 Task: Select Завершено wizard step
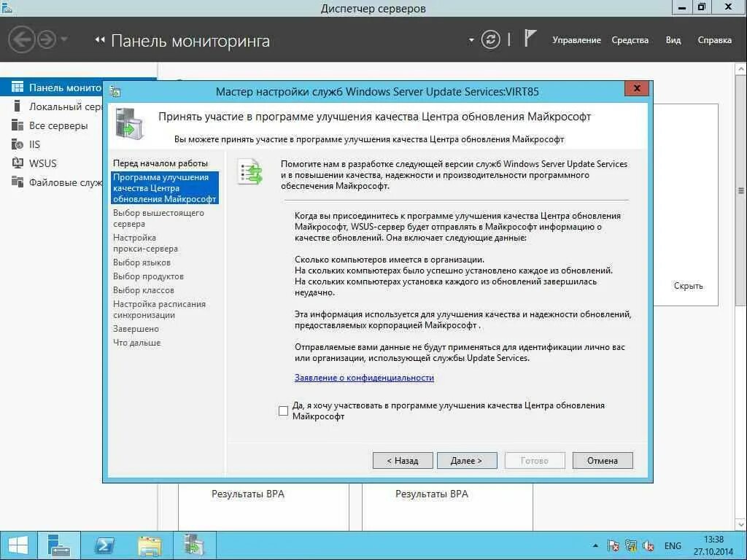tap(136, 329)
